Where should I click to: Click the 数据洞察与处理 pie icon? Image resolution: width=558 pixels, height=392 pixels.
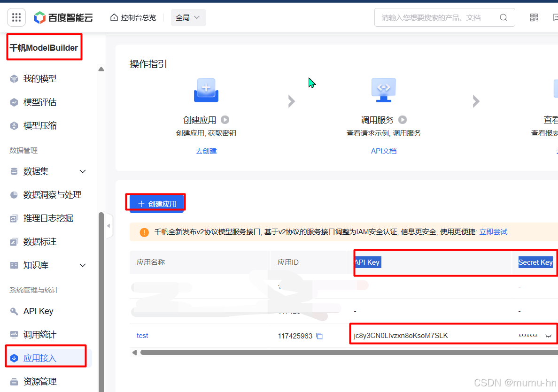(x=14, y=194)
